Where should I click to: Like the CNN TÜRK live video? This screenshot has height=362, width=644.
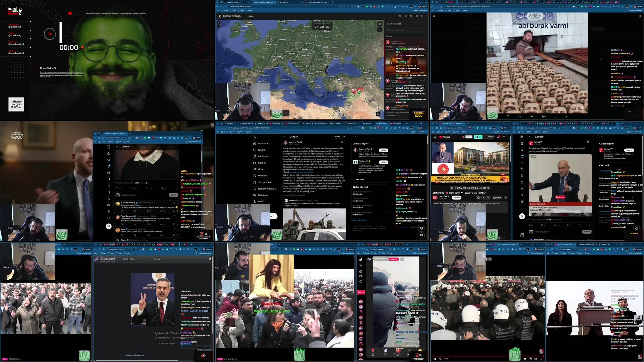coord(480,198)
